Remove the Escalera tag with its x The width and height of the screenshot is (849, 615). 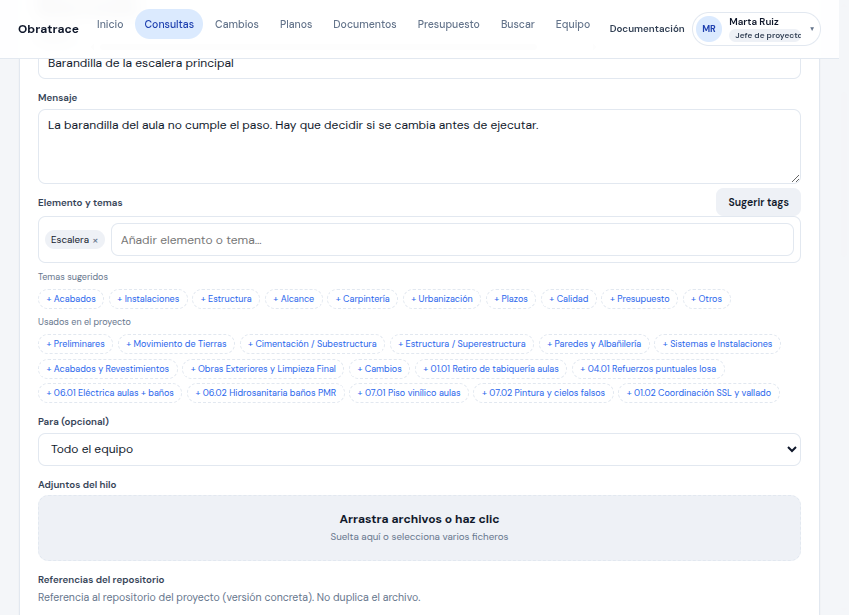[x=95, y=240]
